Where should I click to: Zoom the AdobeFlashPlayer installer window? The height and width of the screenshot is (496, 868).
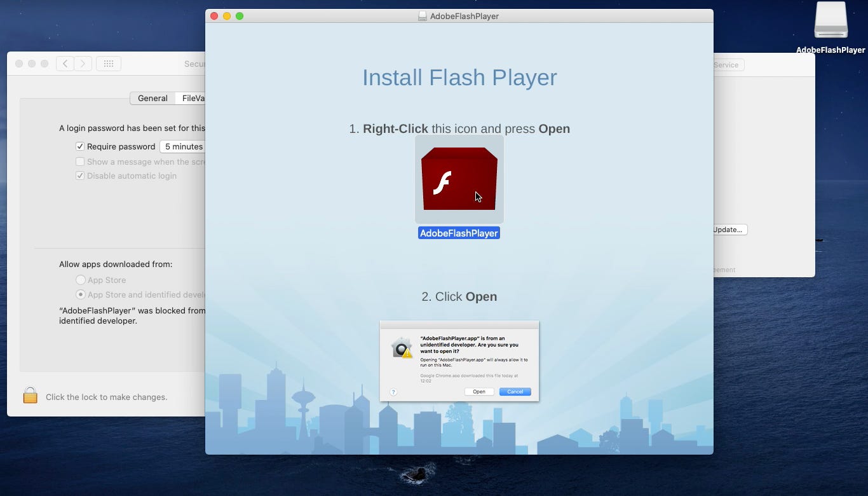(x=240, y=16)
